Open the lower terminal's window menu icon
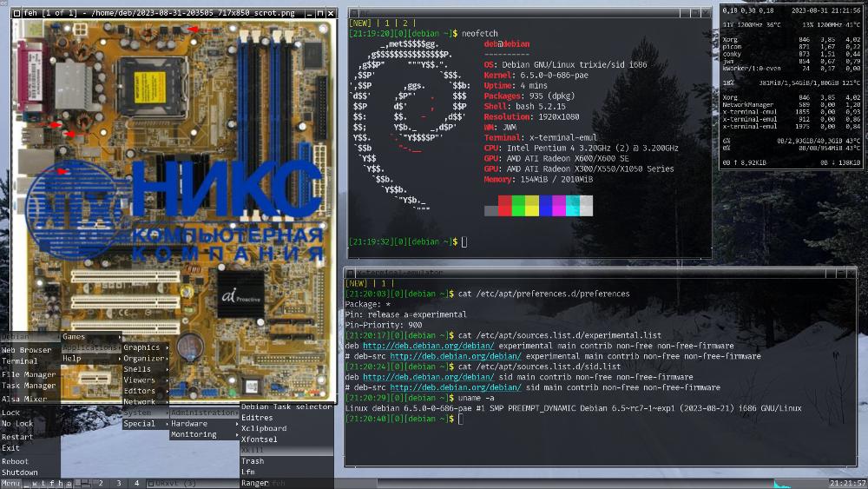This screenshot has height=489, width=868. click(x=351, y=273)
